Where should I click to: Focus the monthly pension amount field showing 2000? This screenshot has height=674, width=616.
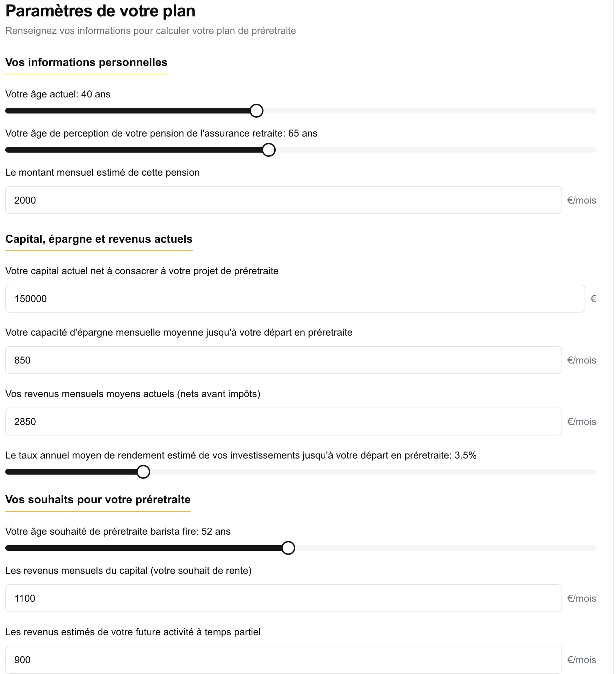[x=283, y=200]
